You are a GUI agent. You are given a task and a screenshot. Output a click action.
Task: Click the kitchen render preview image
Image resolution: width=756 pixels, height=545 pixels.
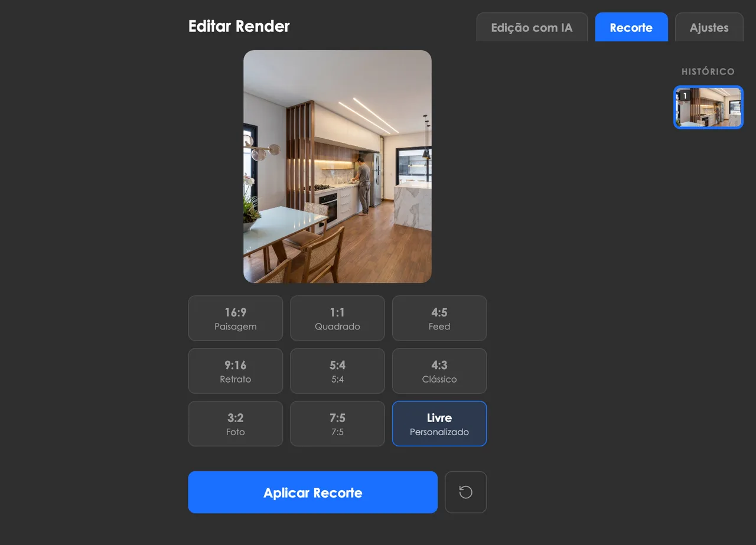pos(337,167)
